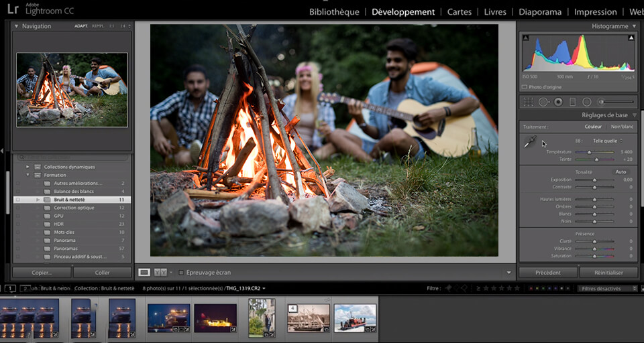Pick the white balance eyedropper tool
Viewport: 644px width, 343px height.
(x=529, y=143)
